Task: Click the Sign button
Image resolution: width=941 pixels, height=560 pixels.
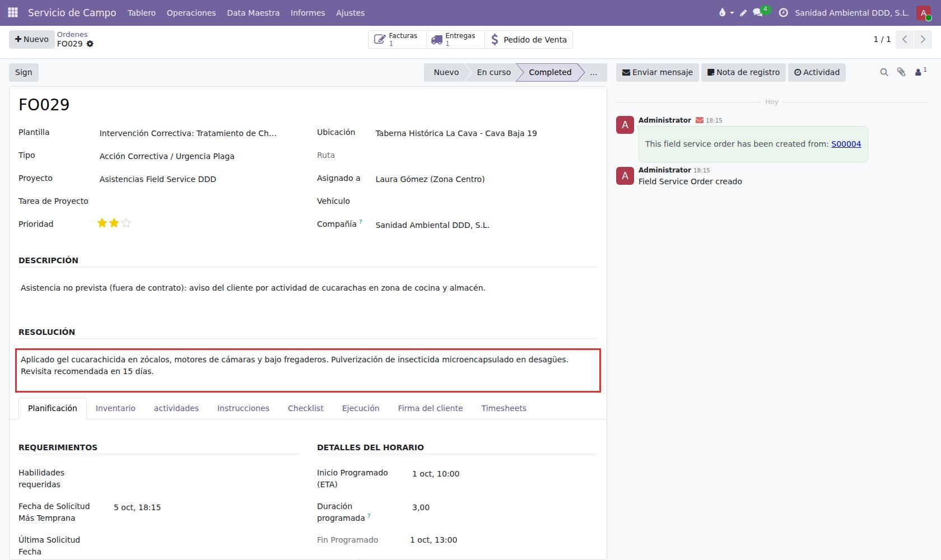Action: click(24, 72)
